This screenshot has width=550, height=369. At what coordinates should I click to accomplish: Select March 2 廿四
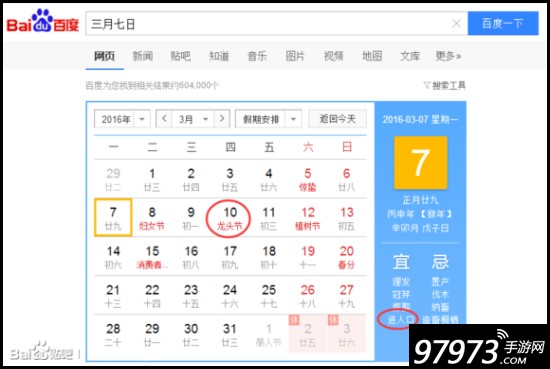click(191, 179)
